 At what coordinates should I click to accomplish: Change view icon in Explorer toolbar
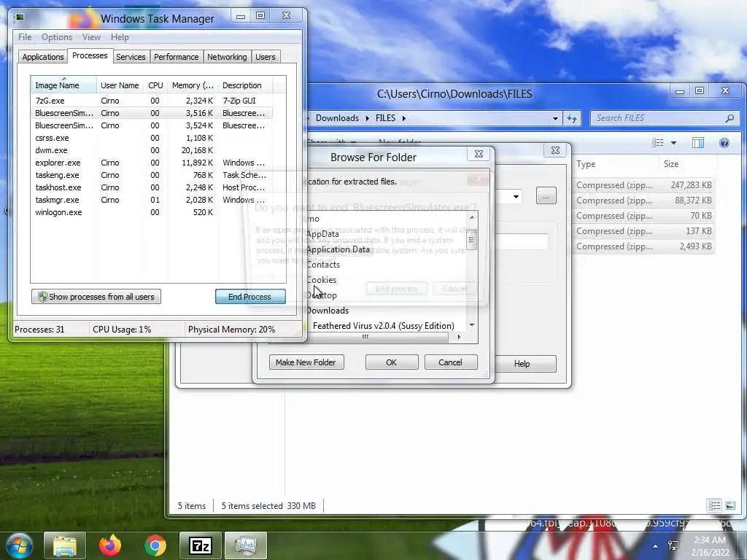(x=658, y=143)
